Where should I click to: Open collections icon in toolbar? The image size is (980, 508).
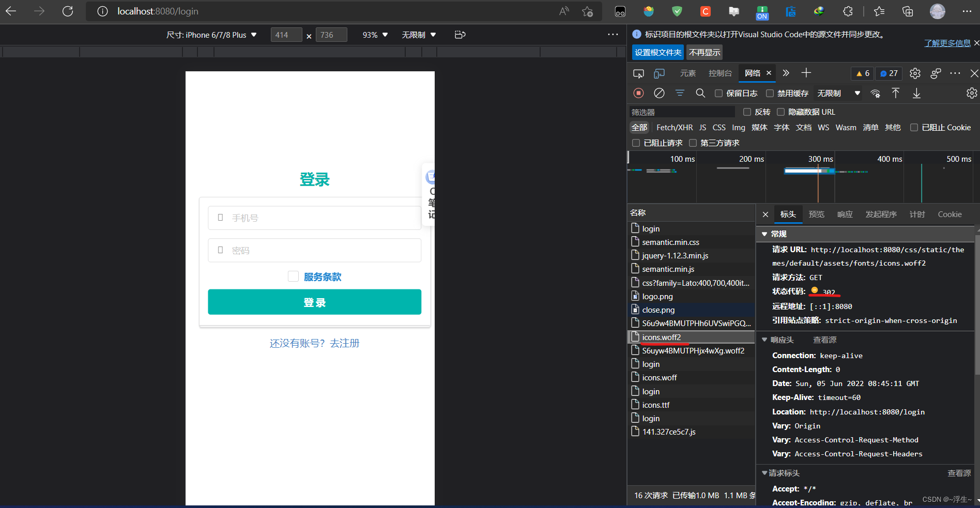(x=908, y=11)
